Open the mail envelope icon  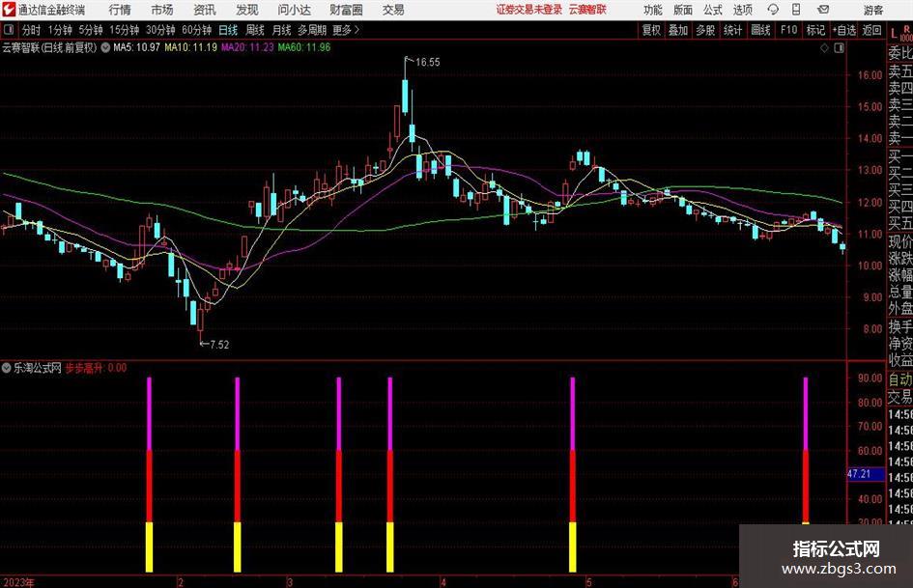point(823,10)
